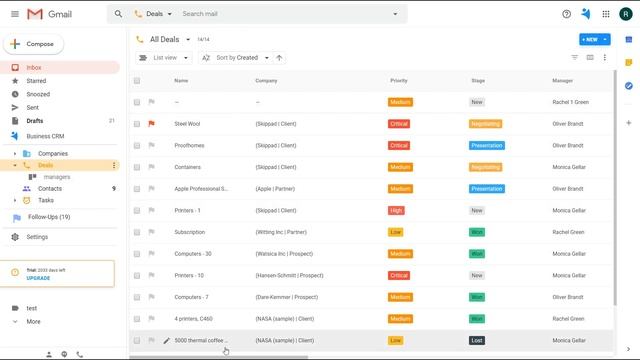Tick the checkbox for Steel Wool
This screenshot has height=360, width=640.
[x=137, y=124]
